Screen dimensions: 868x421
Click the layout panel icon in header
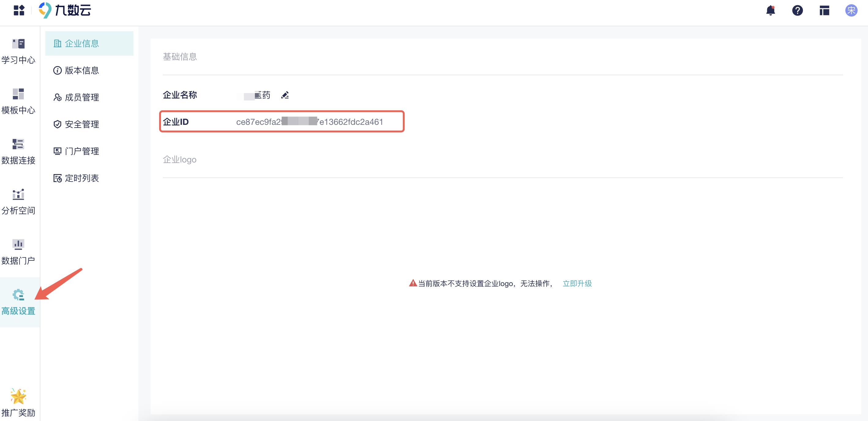point(824,10)
